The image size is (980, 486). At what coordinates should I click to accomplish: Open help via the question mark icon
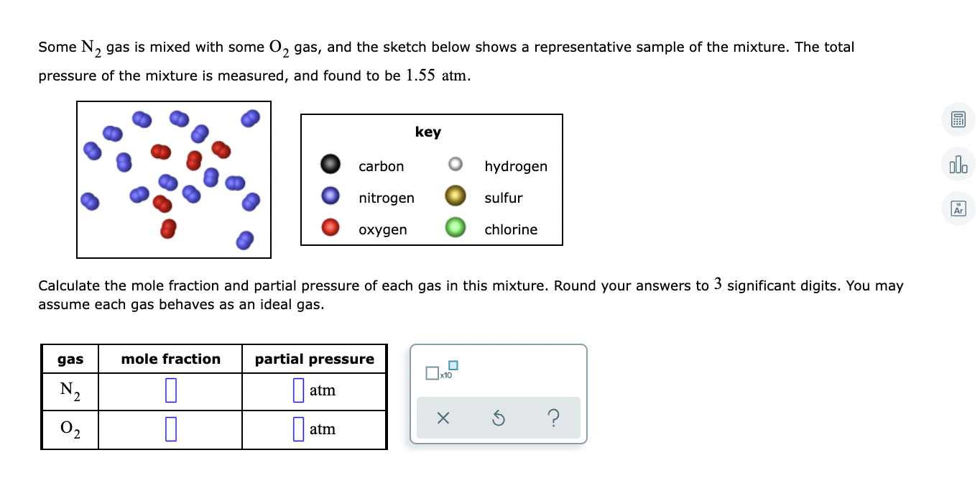tap(554, 418)
